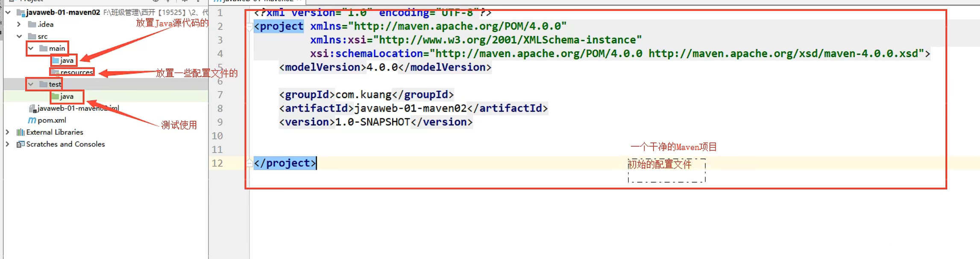
Task: Fold the project tag at line 2 gutter
Action: pos(249,27)
